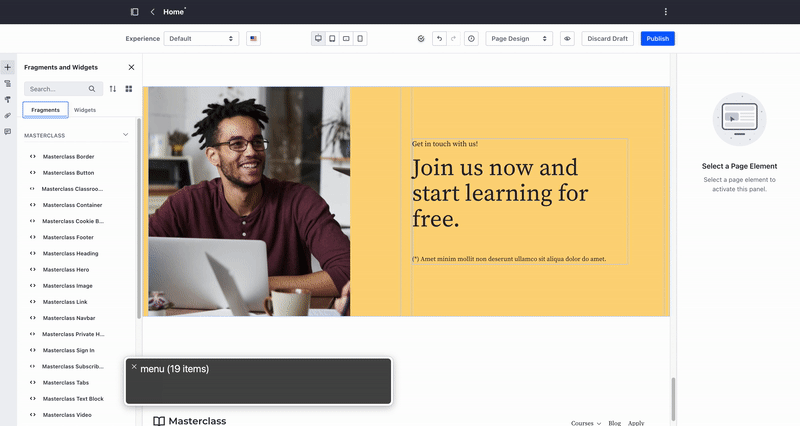Select Masterclass Subscrib... fragment
Image resolution: width=800 pixels, height=426 pixels.
tap(72, 366)
